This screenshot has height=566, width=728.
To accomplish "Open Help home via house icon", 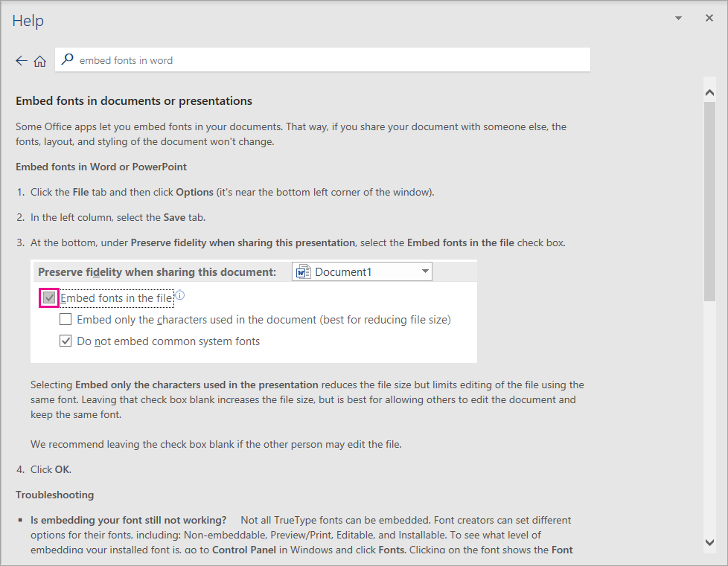I will tap(40, 61).
